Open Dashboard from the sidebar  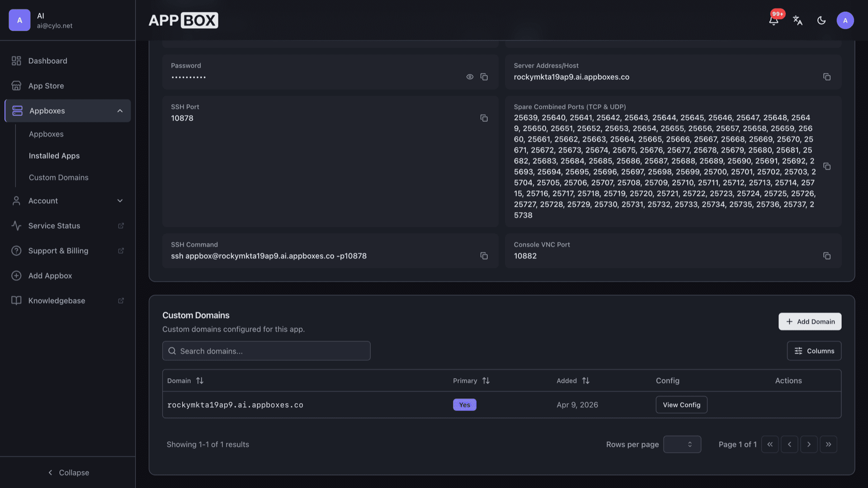pos(68,61)
